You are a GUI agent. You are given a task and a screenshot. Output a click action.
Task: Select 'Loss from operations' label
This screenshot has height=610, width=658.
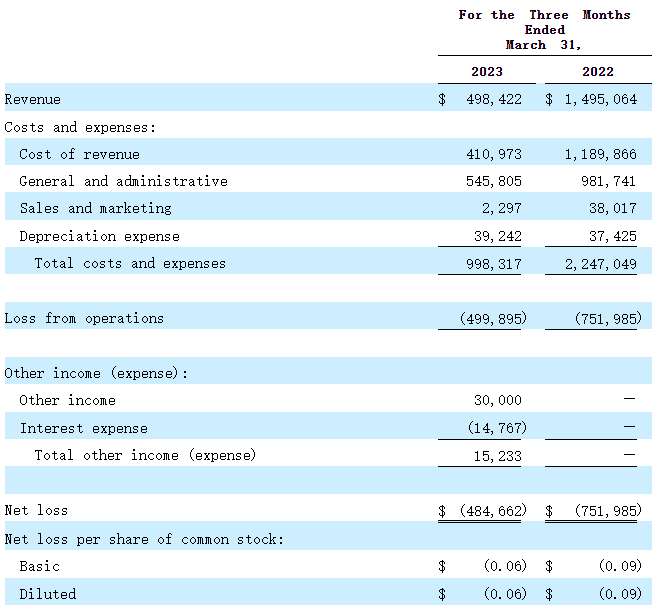click(84, 318)
